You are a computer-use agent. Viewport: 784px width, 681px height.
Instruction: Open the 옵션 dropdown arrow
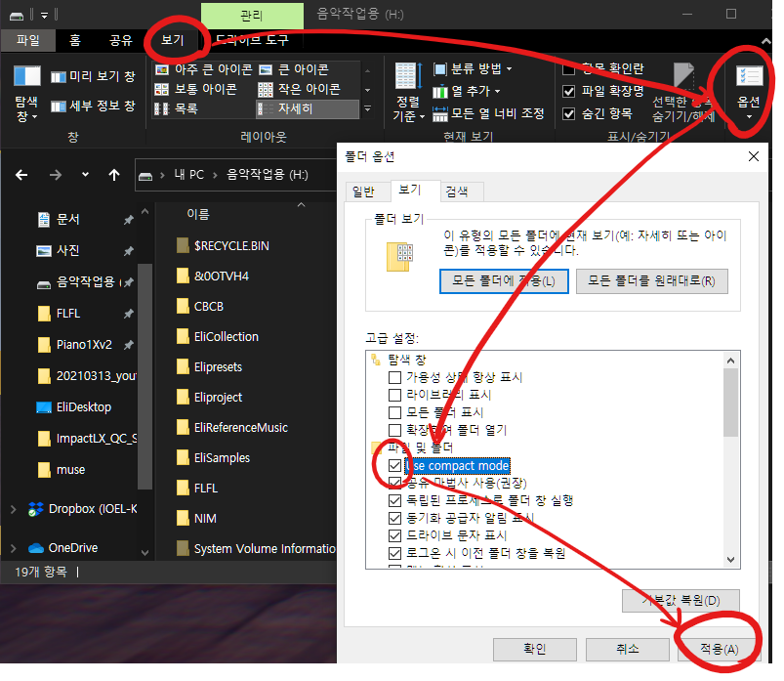749,117
